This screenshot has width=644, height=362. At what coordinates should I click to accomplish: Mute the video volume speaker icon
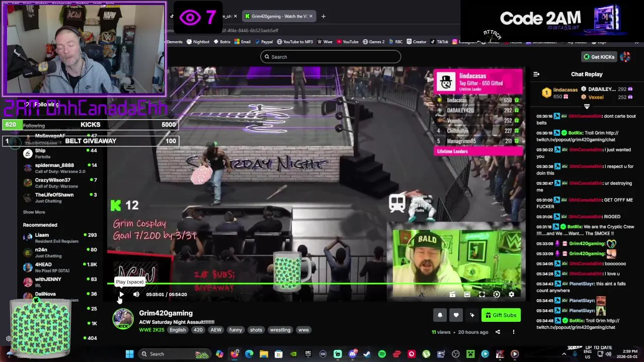[x=136, y=295]
